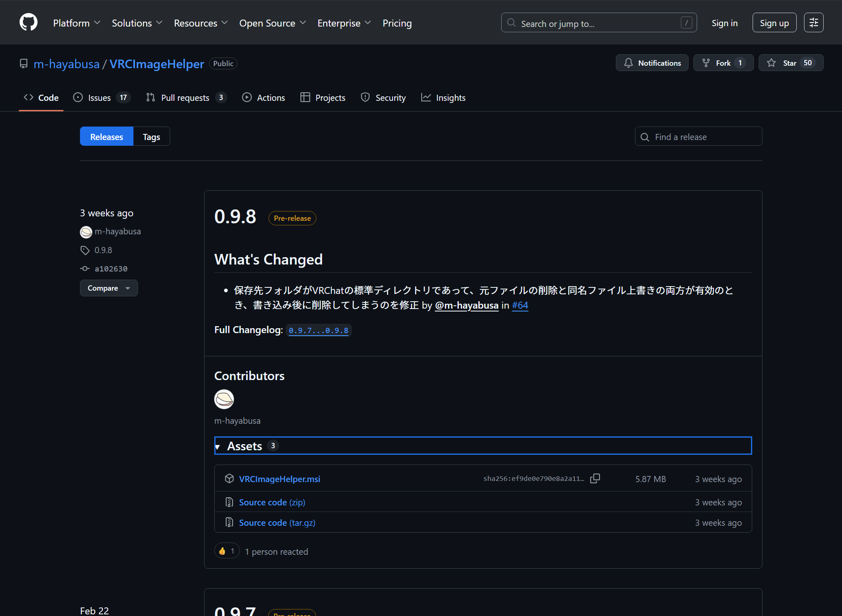Expand the Open Source menu
Viewport: 842px width, 616px height.
pyautogui.click(x=272, y=23)
